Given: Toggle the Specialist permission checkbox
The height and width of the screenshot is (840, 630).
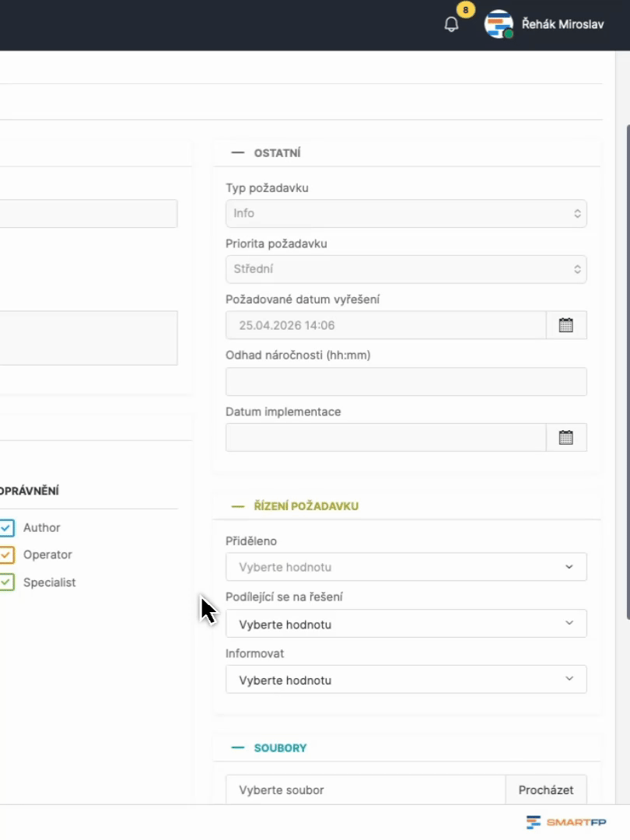Looking at the screenshot, I should coord(7,583).
